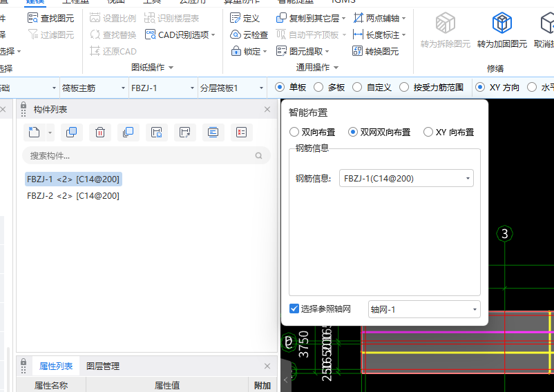Click the blue list-lines icon in 构件列表
Screen dimensions: 554x392
click(x=213, y=133)
